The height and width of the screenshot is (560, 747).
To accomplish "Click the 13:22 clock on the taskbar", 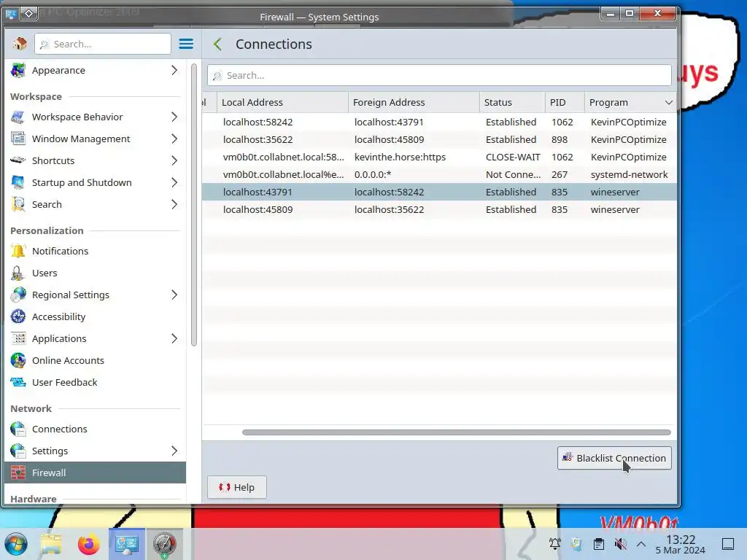I will [681, 544].
